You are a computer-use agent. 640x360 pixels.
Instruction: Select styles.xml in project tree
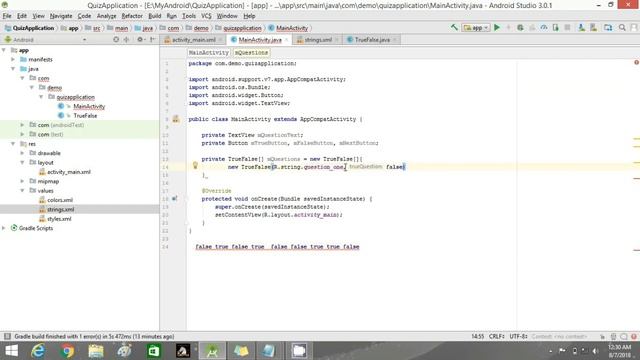pyautogui.click(x=59, y=219)
